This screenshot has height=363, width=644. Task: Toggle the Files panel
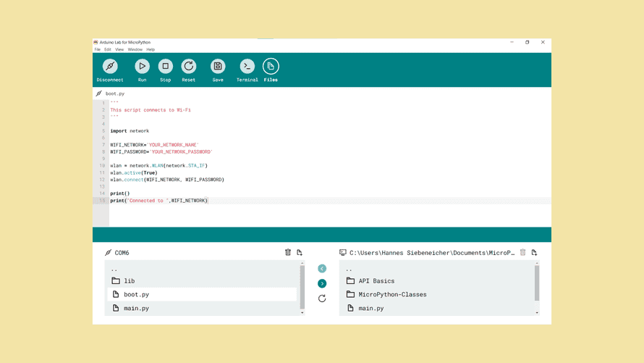point(271,67)
